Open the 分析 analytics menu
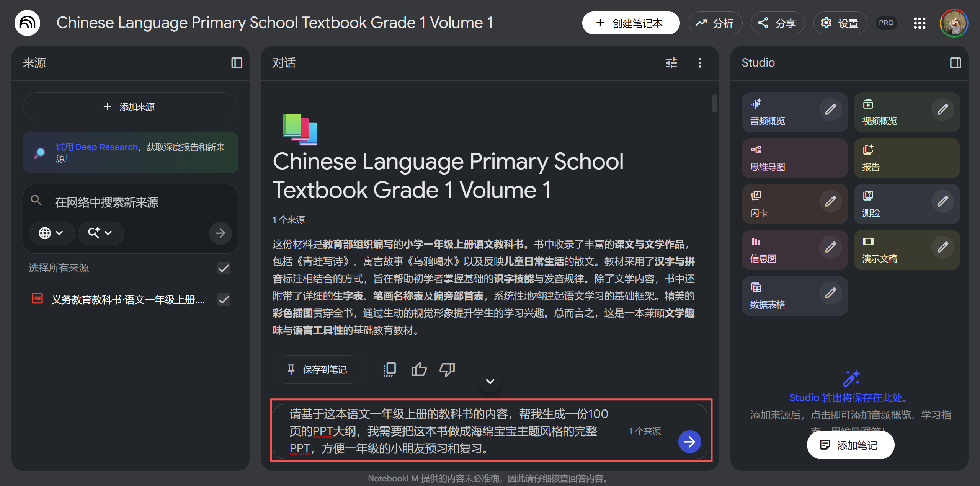 click(x=715, y=23)
